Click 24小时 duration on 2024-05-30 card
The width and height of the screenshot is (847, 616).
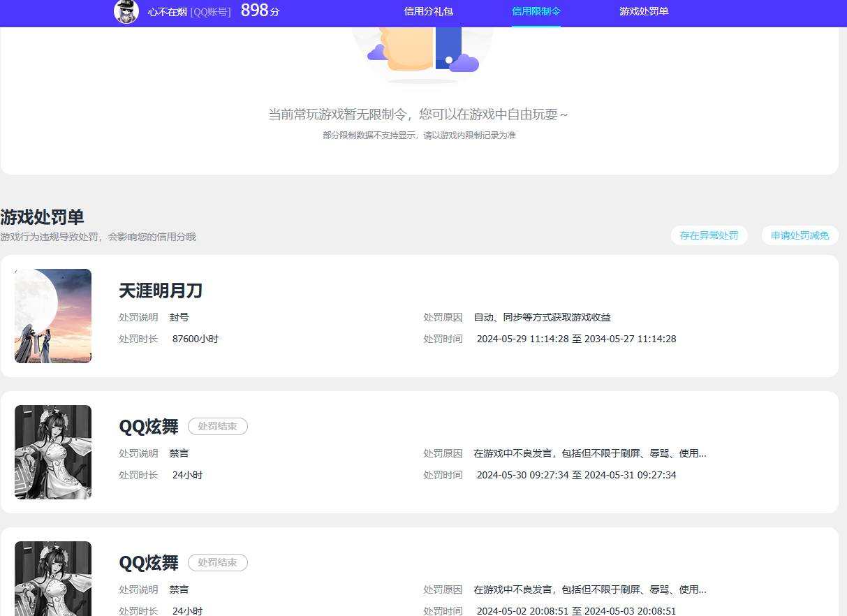pos(187,475)
